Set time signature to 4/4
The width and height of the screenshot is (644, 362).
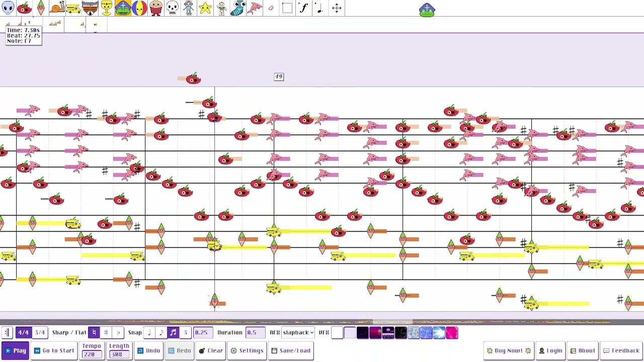[x=23, y=332]
